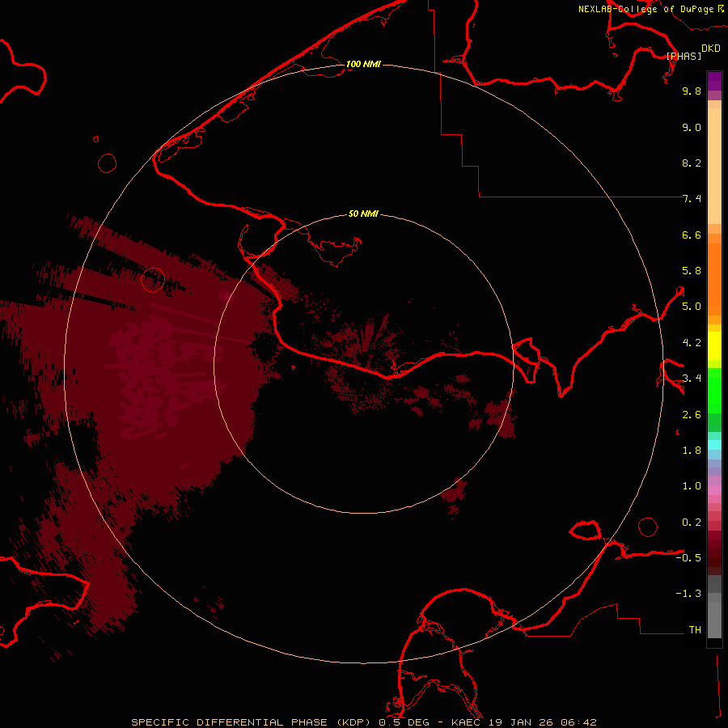This screenshot has width=728, height=728.
Task: Click the 19 JAN 26 date text
Action: (x=522, y=722)
